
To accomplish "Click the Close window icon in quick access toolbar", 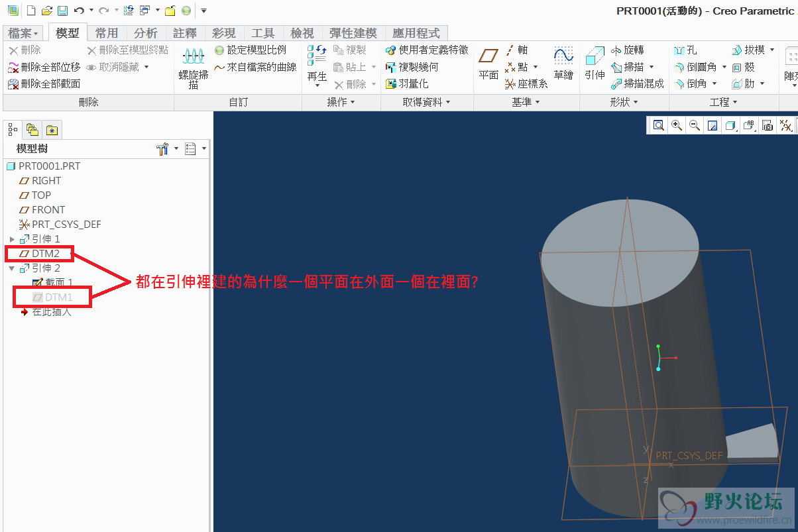I will coord(170,11).
